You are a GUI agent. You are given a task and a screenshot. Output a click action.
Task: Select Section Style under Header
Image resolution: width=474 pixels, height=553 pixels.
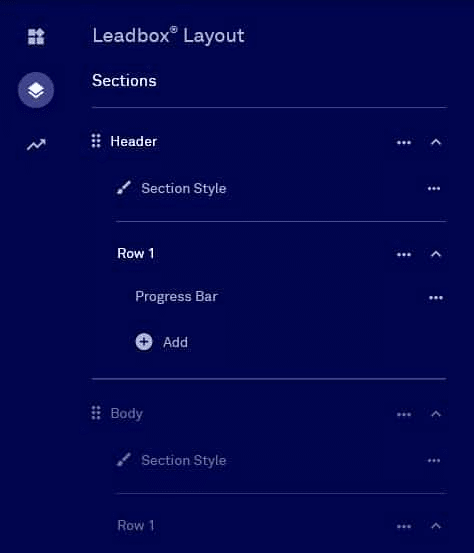tap(184, 188)
